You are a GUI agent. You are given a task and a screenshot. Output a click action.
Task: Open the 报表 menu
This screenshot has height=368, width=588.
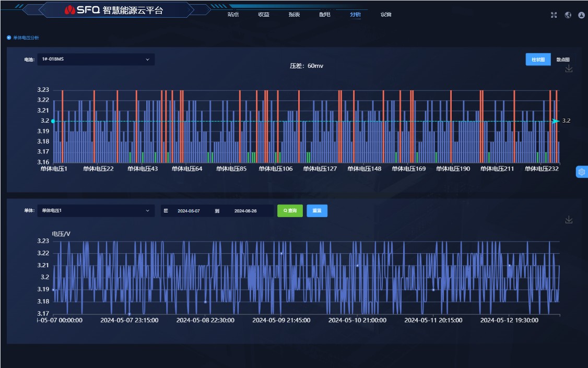(294, 14)
